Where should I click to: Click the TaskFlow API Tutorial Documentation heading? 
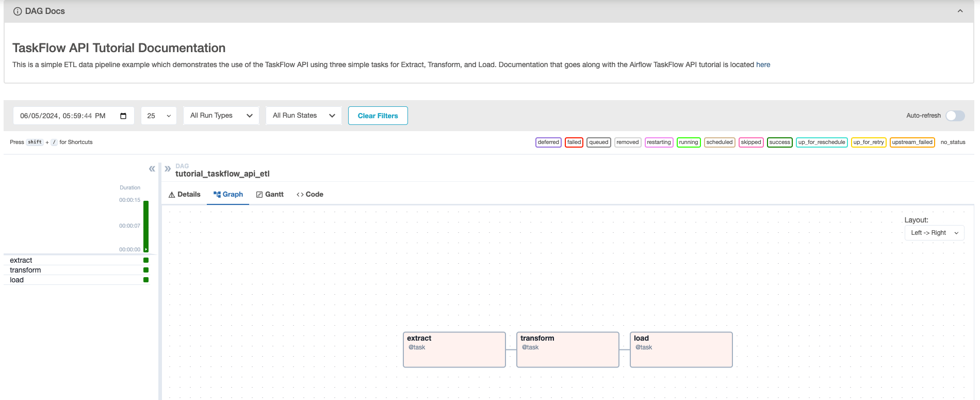coord(119,48)
